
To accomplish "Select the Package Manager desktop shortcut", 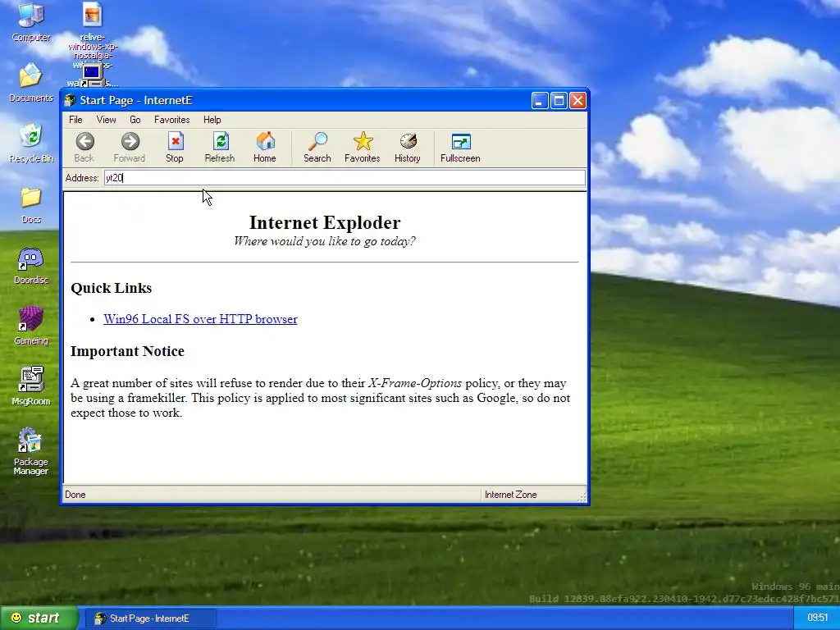I will [x=31, y=451].
